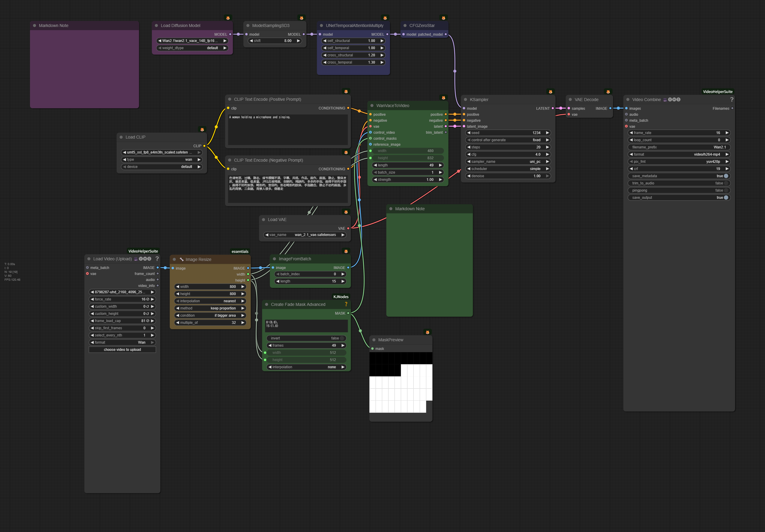Click the fox badge above the KSampler node
This screenshot has width=765, height=532.
(x=550, y=91)
